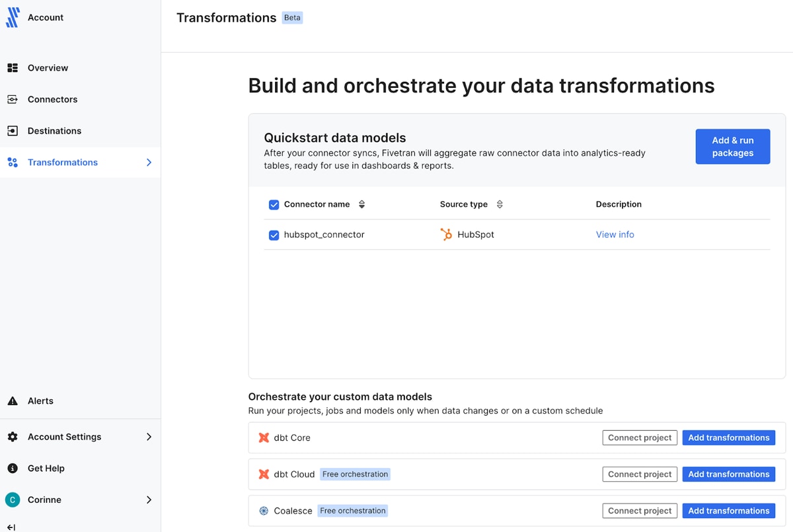Click the Overview dashboard icon
Image resolution: width=793 pixels, height=532 pixels.
[13, 68]
